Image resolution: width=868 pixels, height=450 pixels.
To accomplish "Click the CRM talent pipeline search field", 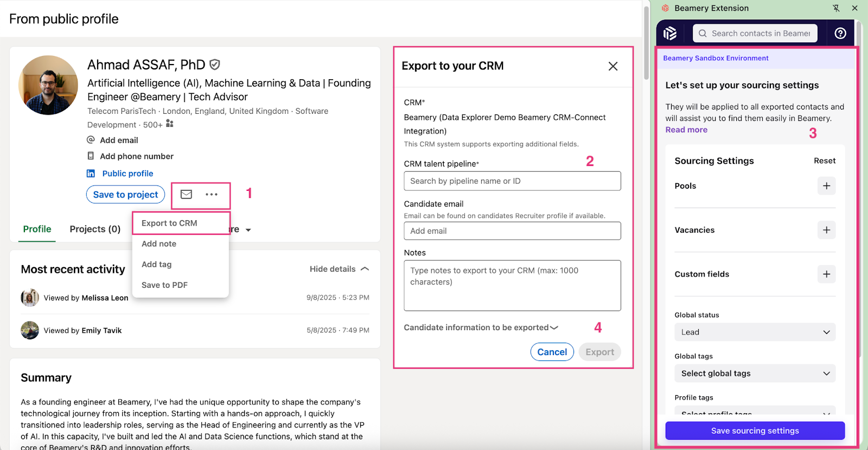I will click(512, 181).
